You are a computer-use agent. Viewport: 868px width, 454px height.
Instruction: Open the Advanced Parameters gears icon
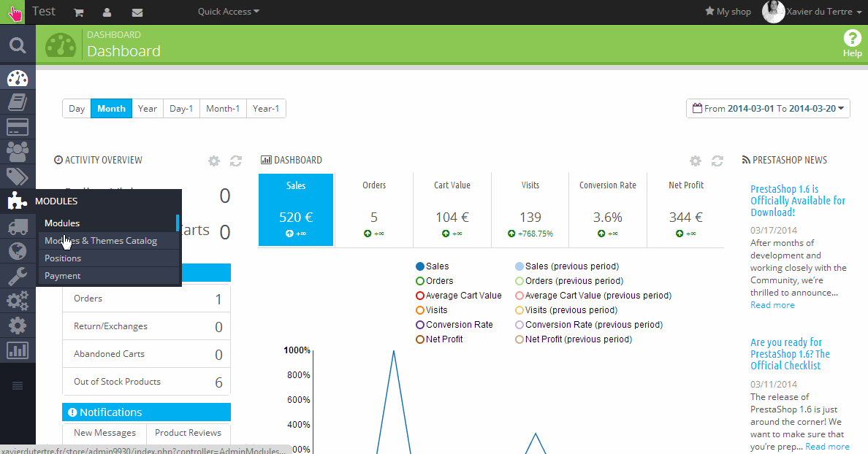click(18, 301)
